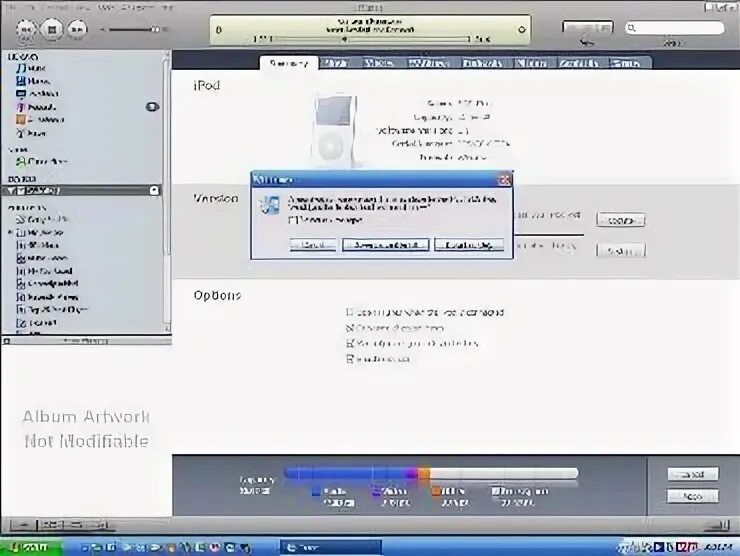Click the Update button in Version section
This screenshot has height=556, width=740.
tap(621, 220)
